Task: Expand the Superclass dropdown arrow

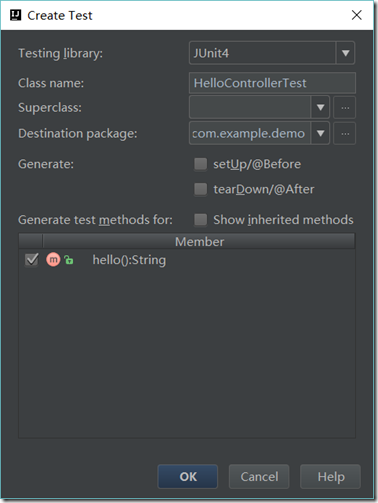Action: pyautogui.click(x=320, y=107)
